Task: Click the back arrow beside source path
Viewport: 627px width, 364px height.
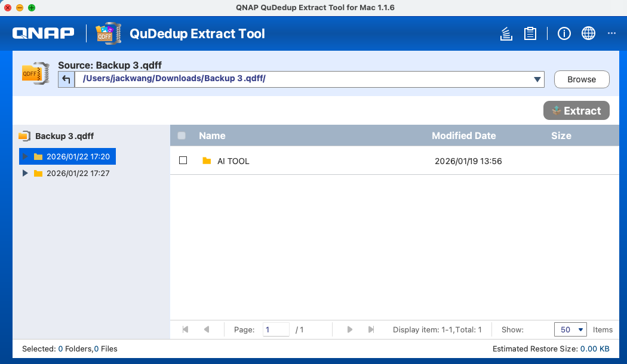Action: 66,79
